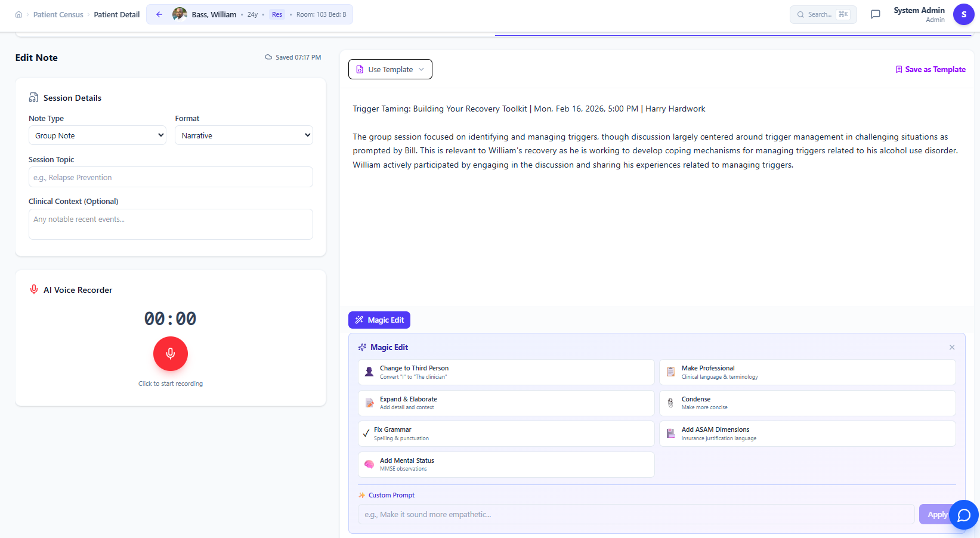This screenshot has height=538, width=980.
Task: Click the back arrow beside the patient name
Action: (159, 14)
